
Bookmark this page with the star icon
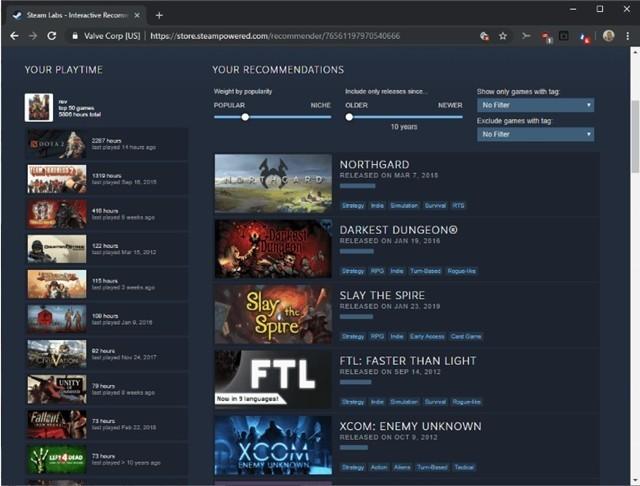pyautogui.click(x=503, y=36)
